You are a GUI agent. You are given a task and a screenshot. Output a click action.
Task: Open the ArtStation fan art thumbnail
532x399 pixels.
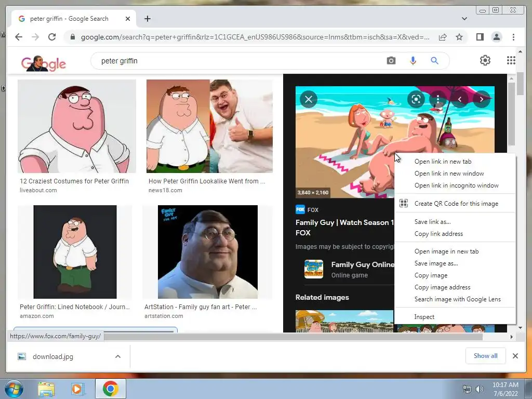point(208,252)
